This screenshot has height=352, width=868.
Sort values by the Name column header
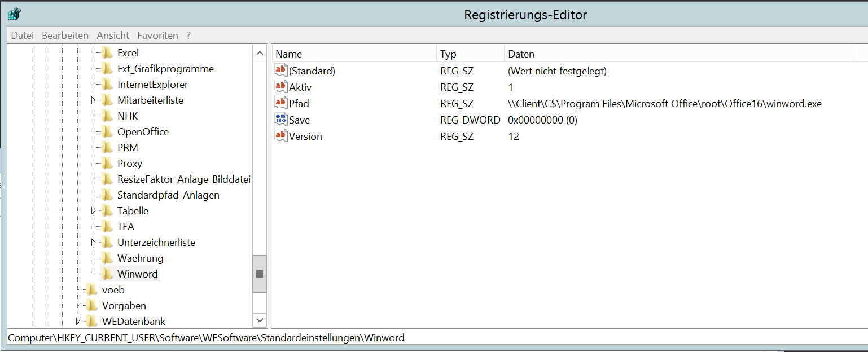point(354,54)
